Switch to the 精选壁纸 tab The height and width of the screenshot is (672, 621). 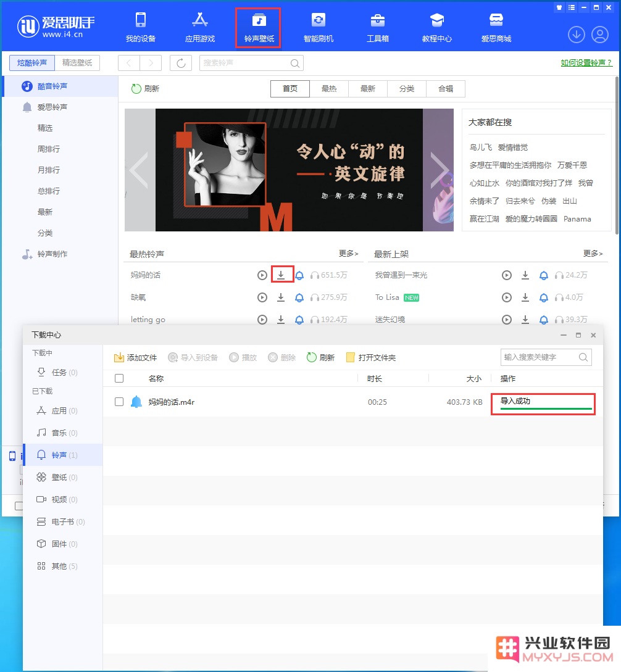click(77, 63)
